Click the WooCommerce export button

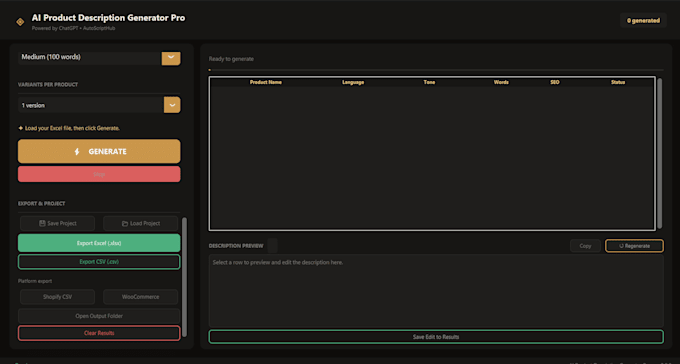pos(141,297)
